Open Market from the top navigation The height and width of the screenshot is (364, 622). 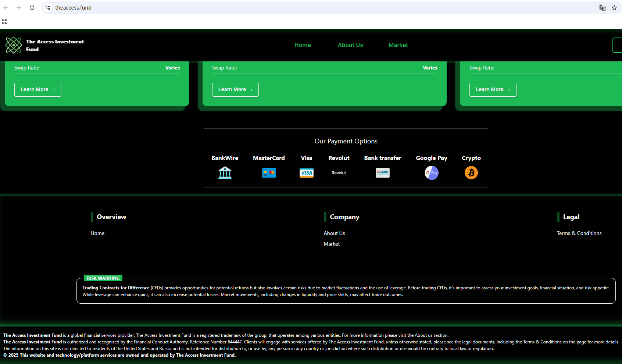coord(398,45)
